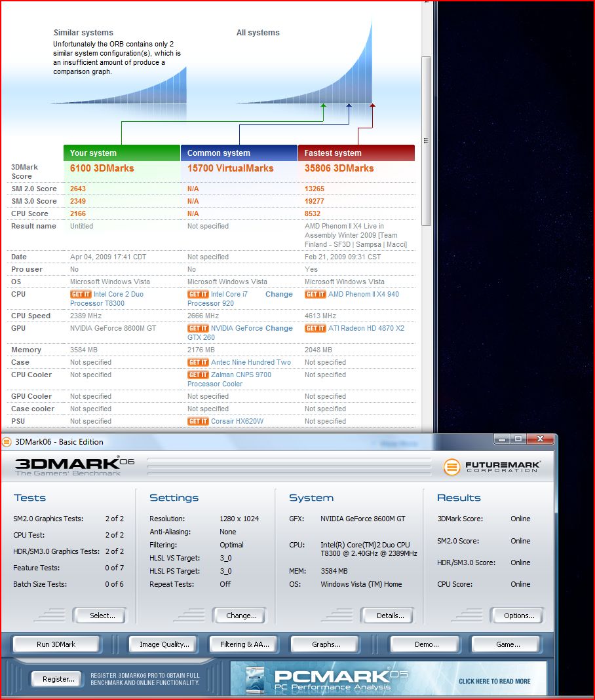Screen dimensions: 595x700
Task: Click the 3DMark Score Online result
Action: 520,519
